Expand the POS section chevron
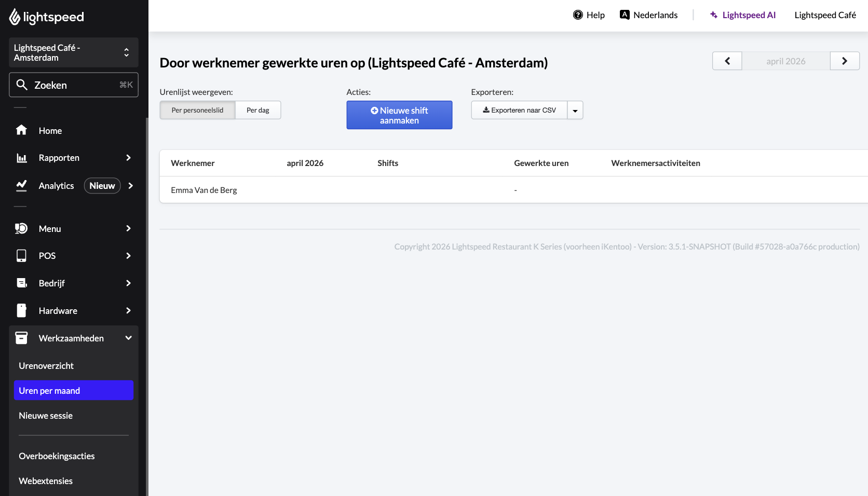 click(x=128, y=256)
